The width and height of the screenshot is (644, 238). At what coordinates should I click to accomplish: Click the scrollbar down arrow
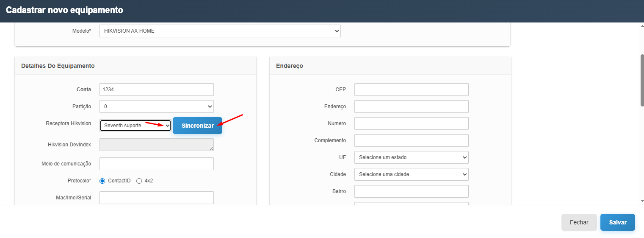point(641,201)
